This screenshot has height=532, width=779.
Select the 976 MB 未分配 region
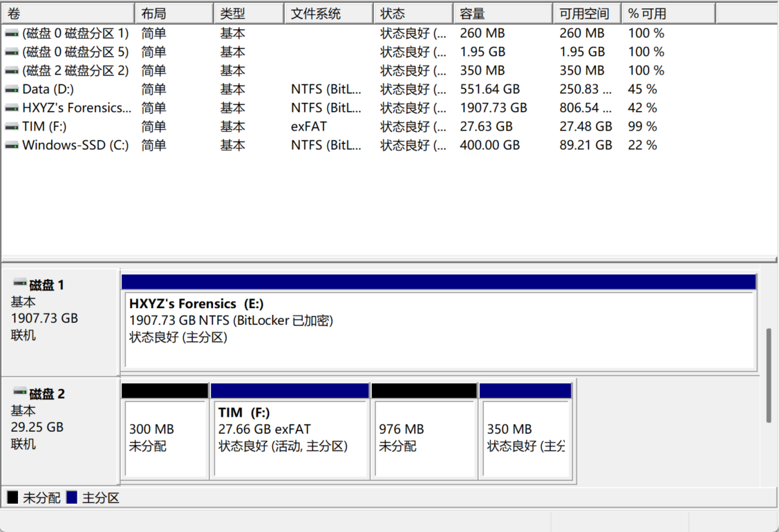point(424,430)
